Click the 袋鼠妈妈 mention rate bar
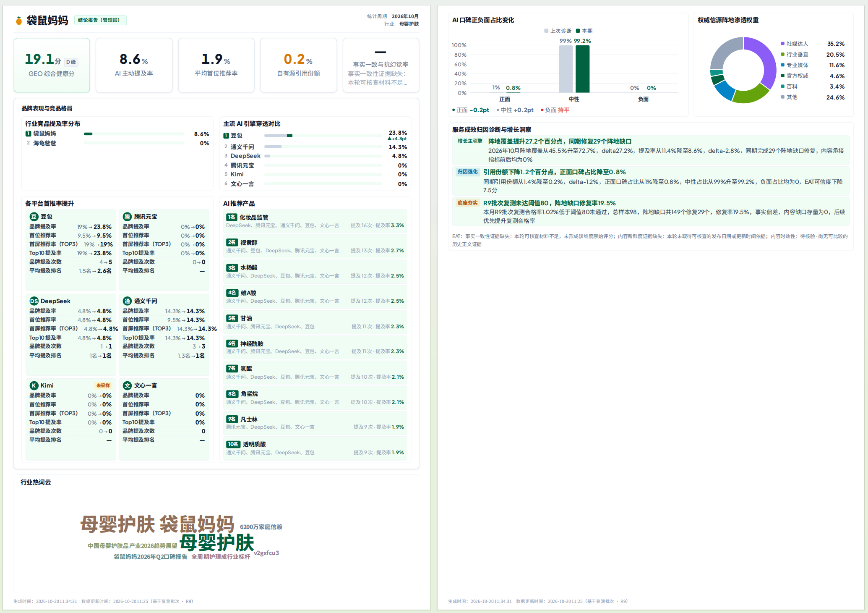 [x=134, y=134]
